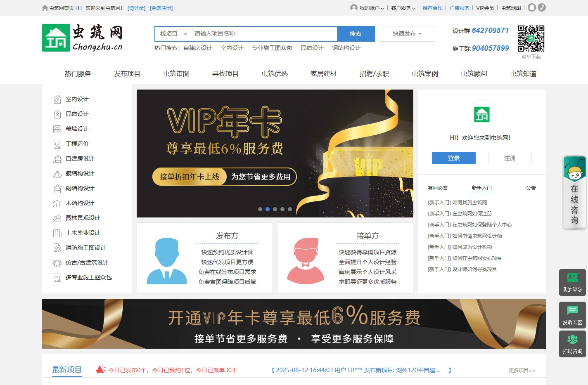Open 我的签到 floating icon
This screenshot has height=385, width=588.
(572, 282)
